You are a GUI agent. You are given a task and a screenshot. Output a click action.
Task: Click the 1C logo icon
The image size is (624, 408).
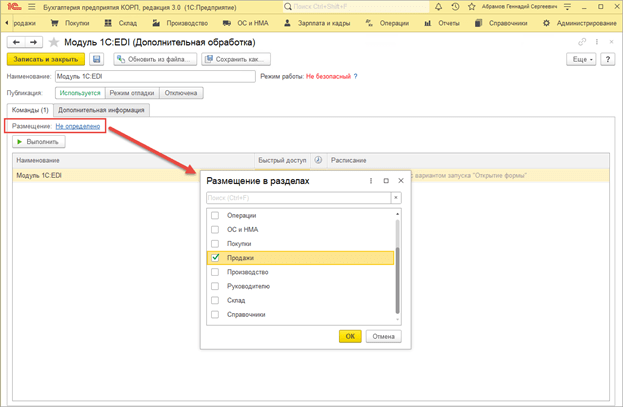14,7
